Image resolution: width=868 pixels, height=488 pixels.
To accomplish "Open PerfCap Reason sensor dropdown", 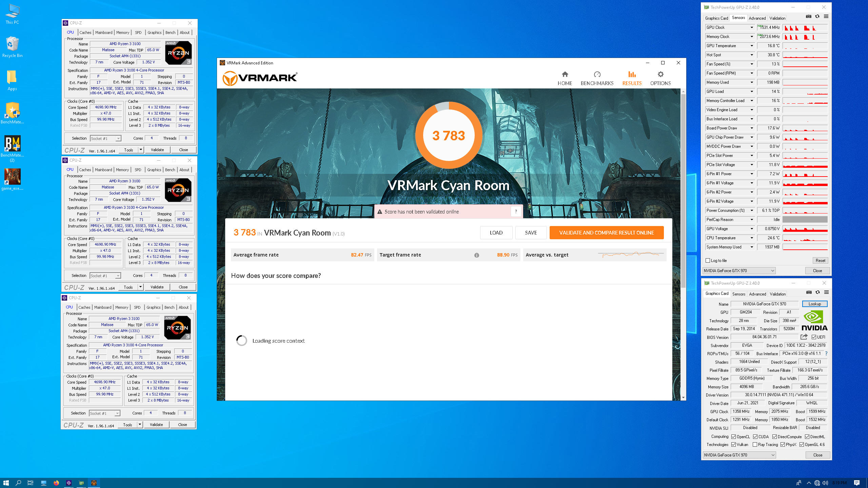I will coord(752,220).
